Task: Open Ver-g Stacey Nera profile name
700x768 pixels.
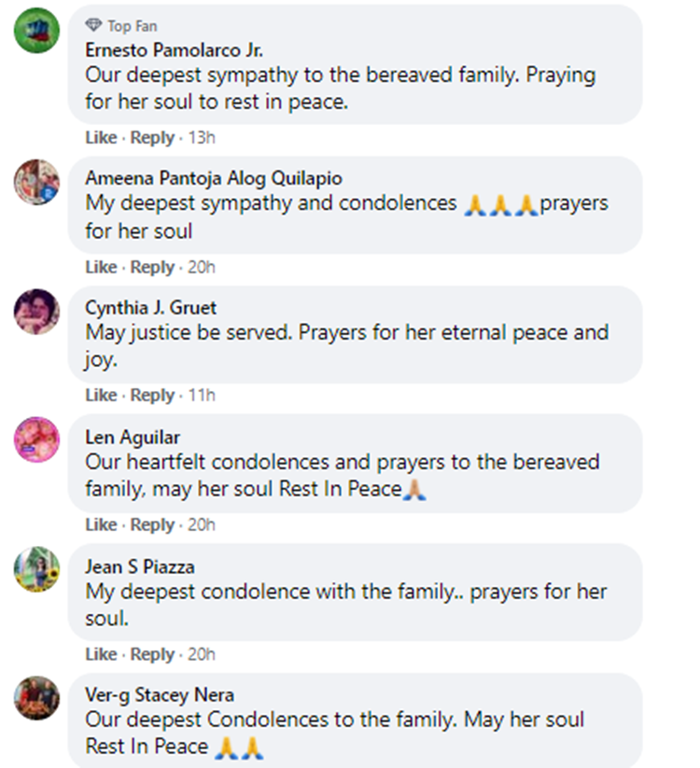Action: [x=160, y=695]
